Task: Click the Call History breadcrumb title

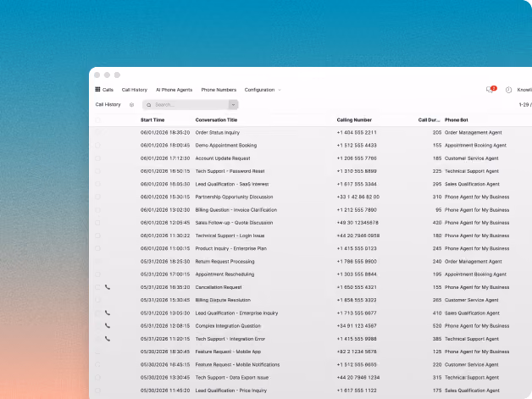Action: tap(108, 104)
